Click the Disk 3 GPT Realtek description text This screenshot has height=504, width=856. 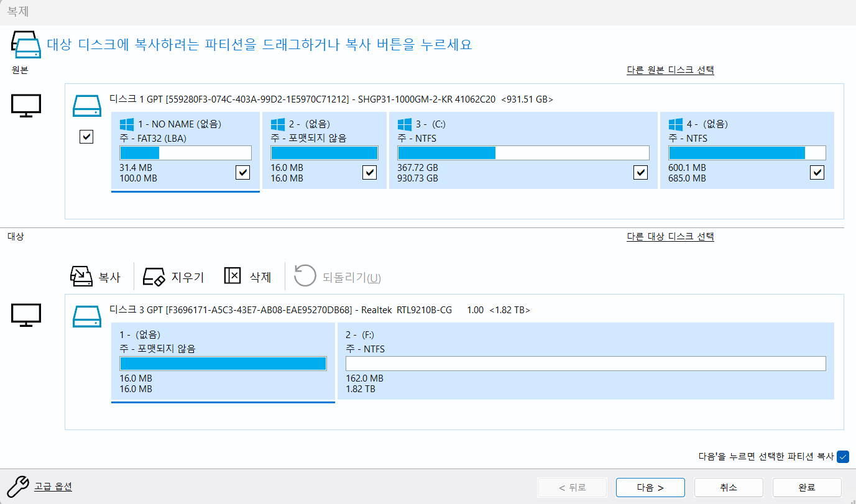[320, 309]
